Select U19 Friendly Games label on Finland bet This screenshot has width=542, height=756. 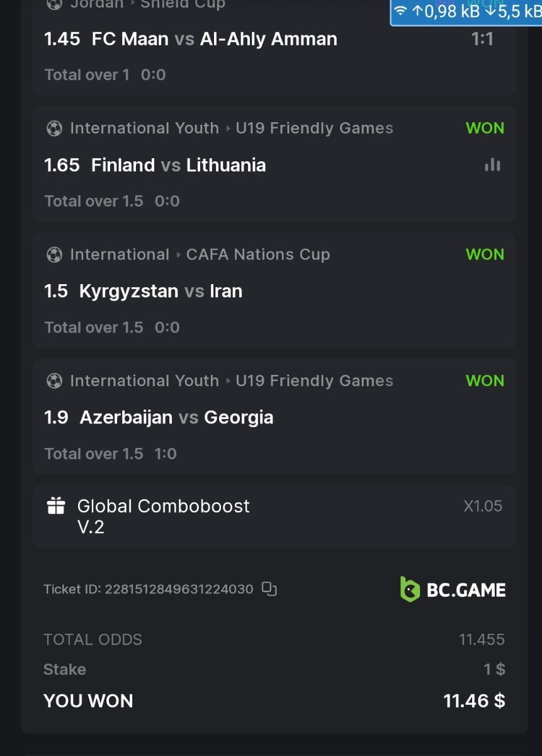tap(314, 129)
